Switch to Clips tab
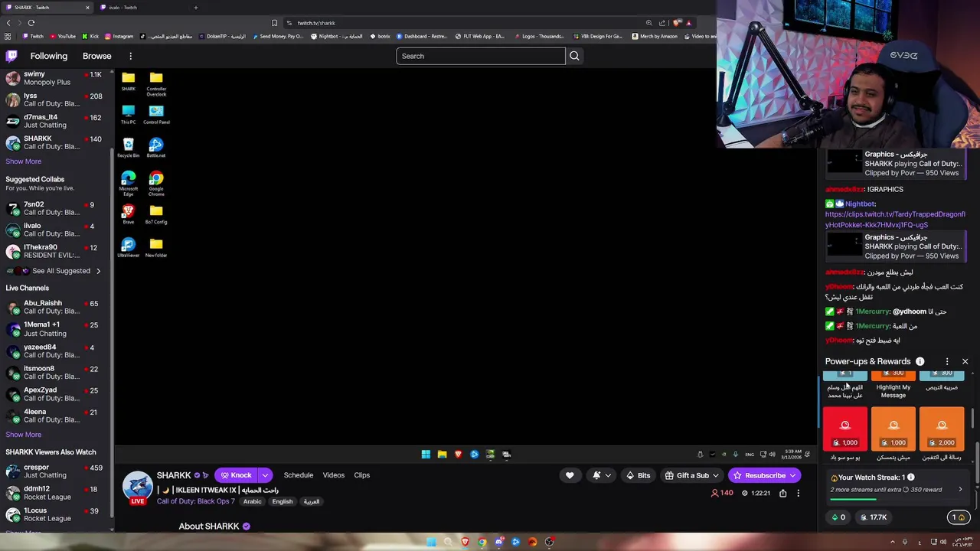This screenshot has width=980, height=551. point(362,475)
